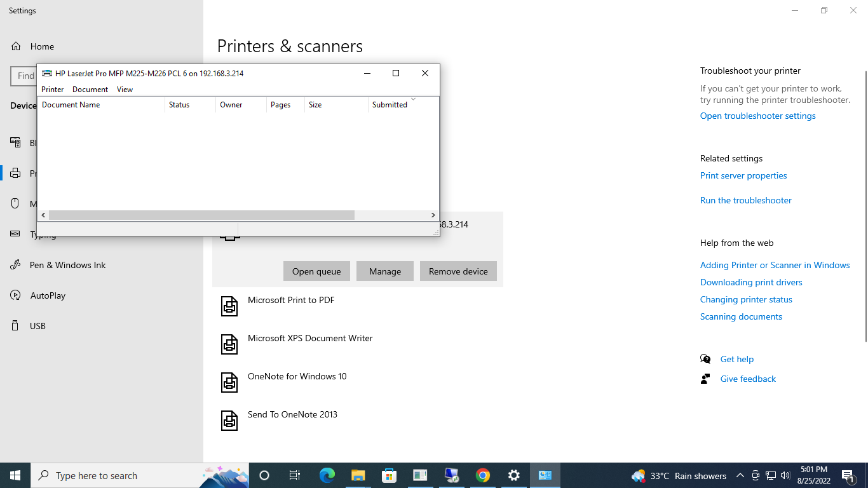Show hidden system tray icons

(740, 475)
